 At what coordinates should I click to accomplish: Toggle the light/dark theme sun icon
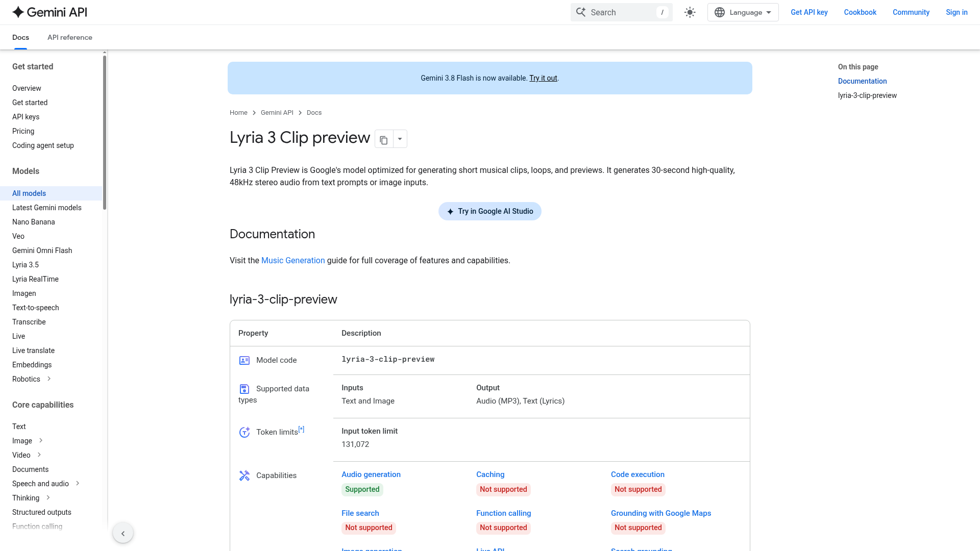(x=690, y=12)
